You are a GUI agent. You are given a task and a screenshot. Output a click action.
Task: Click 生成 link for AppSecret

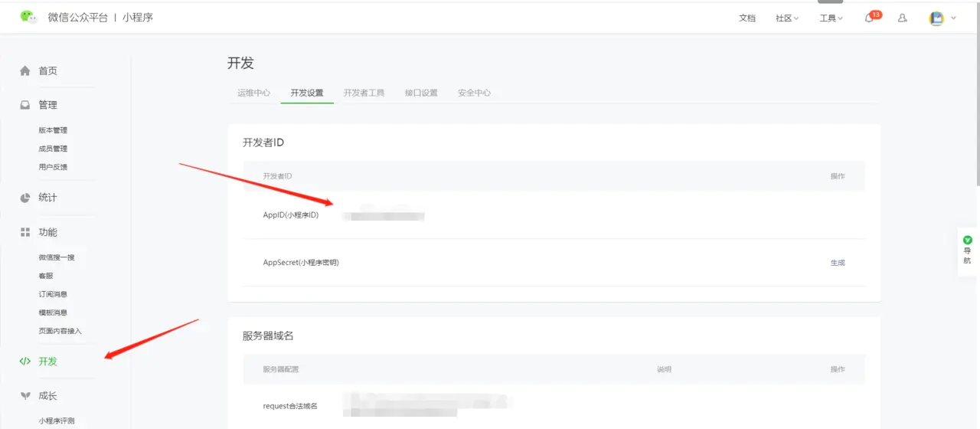838,263
